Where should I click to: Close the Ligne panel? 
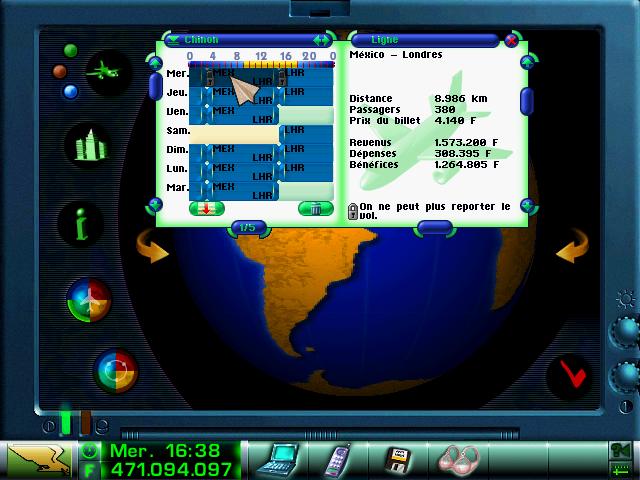point(511,40)
